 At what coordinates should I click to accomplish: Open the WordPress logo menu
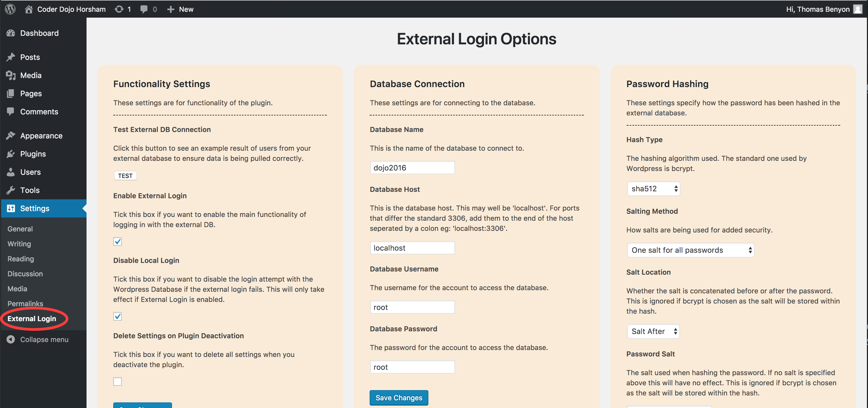point(10,9)
